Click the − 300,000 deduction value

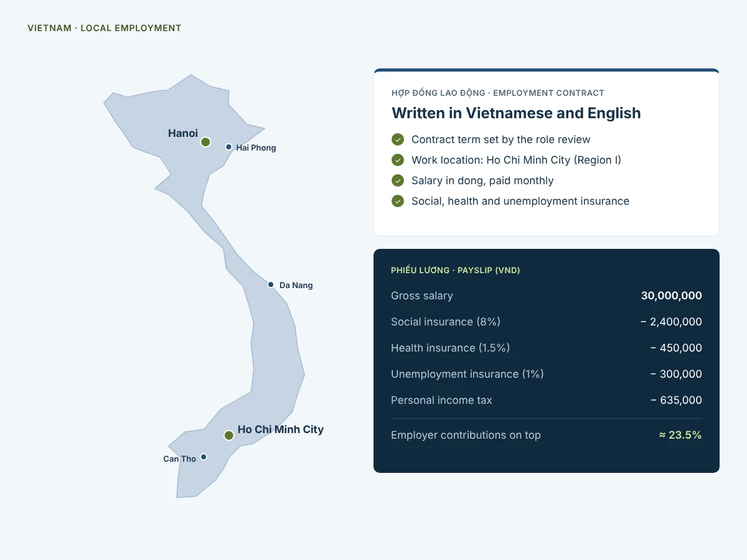(x=676, y=374)
